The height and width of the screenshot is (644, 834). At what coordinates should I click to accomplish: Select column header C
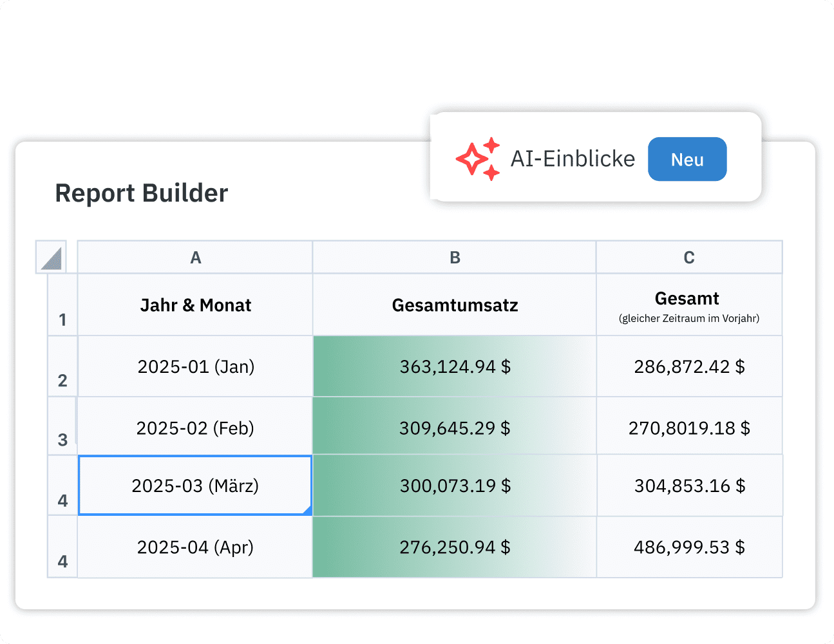click(x=689, y=256)
